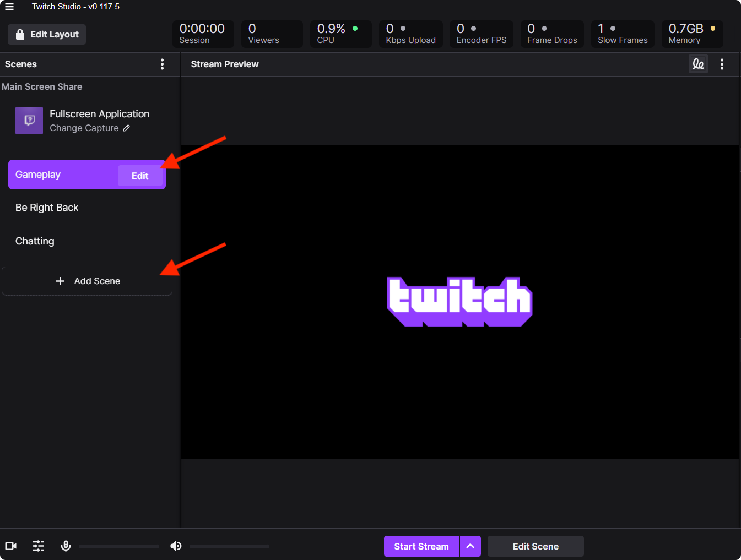Open the Stream Preview three-dot menu
Image resolution: width=741 pixels, height=560 pixels.
pyautogui.click(x=722, y=64)
